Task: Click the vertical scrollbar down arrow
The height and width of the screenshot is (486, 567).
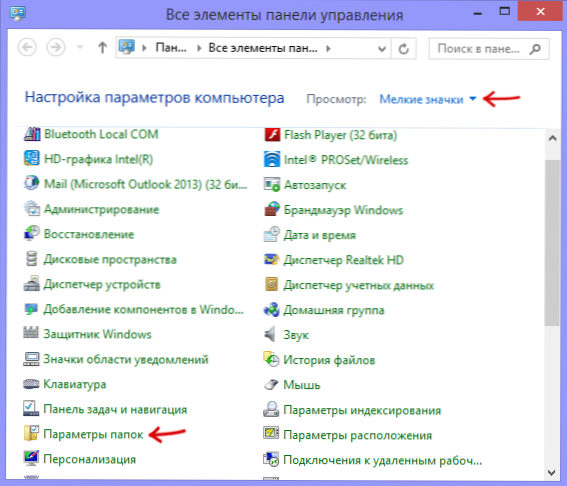Action: click(552, 472)
